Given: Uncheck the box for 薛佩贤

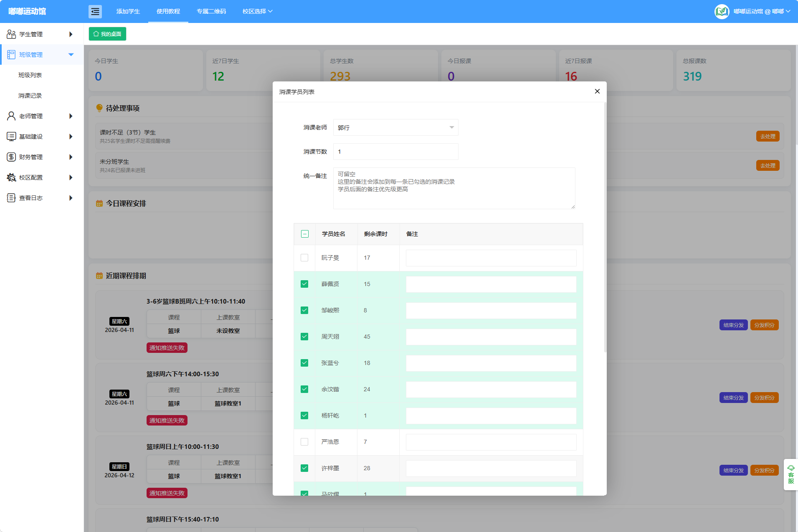Looking at the screenshot, I should 304,284.
